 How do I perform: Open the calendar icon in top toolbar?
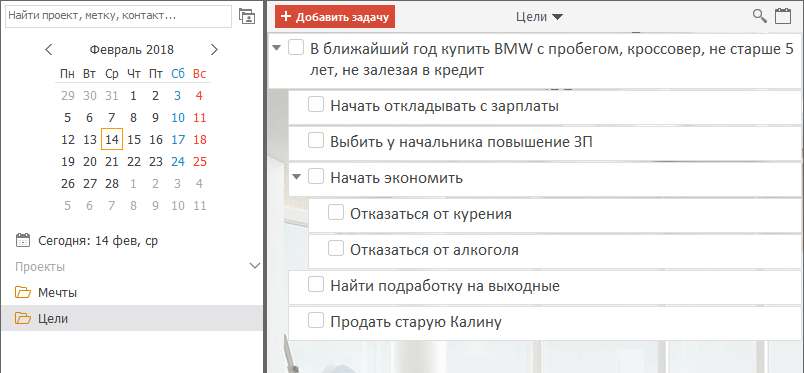tap(782, 16)
